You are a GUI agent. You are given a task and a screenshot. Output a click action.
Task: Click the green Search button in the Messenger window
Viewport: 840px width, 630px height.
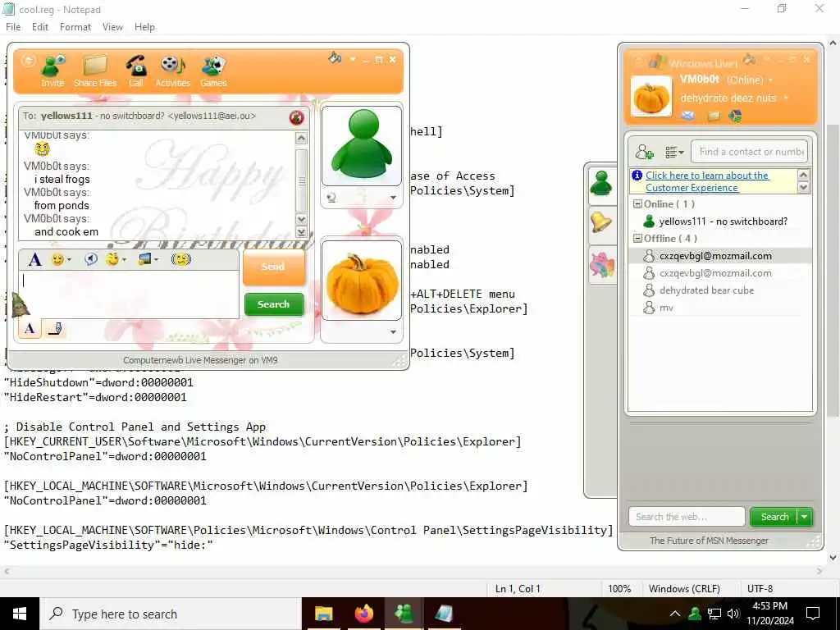(774, 517)
